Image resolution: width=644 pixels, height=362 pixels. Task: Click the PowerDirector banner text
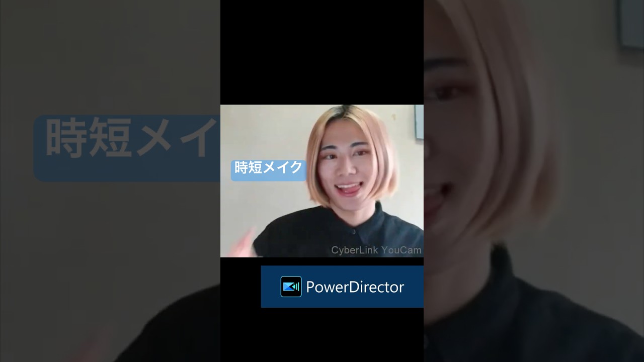(355, 287)
